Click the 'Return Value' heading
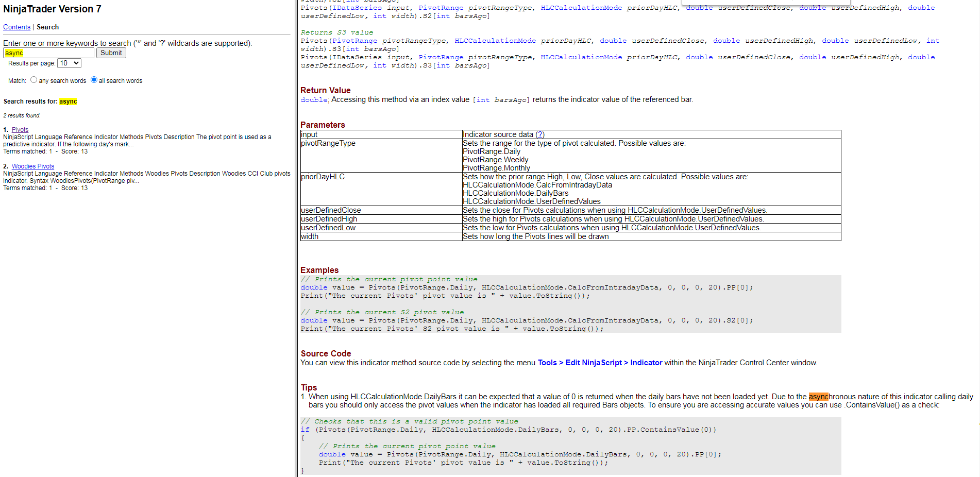This screenshot has width=980, height=477. pos(325,91)
